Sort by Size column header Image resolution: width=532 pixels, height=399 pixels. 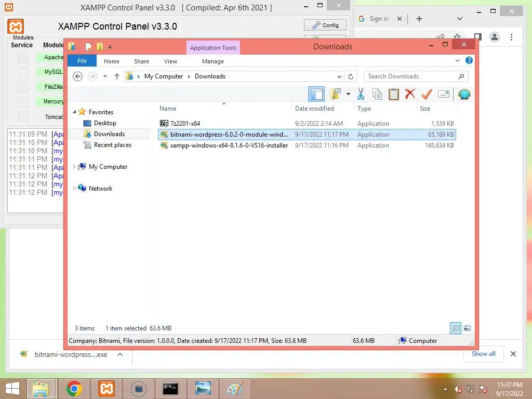(436, 108)
